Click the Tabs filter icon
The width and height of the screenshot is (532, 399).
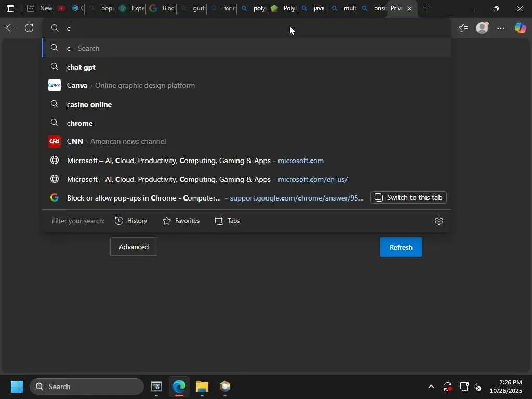(x=219, y=221)
